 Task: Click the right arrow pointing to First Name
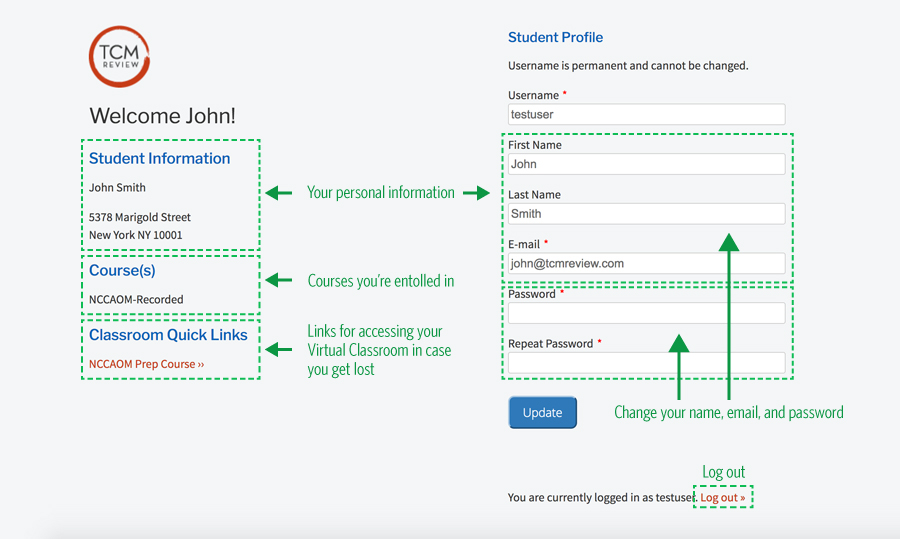(x=476, y=193)
